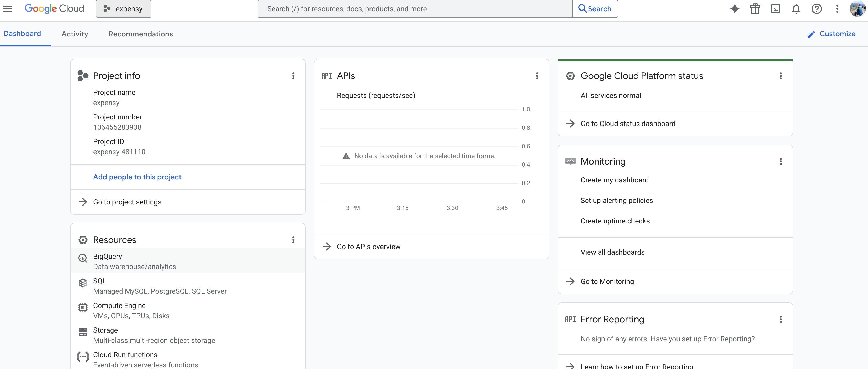
Task: Open Gemini AI assistant sparkle icon
Action: 735,9
